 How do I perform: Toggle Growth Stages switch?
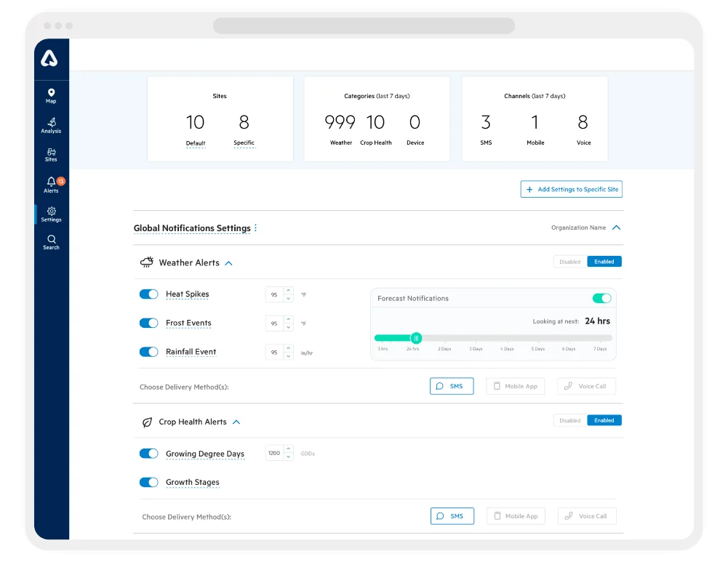[x=148, y=482]
